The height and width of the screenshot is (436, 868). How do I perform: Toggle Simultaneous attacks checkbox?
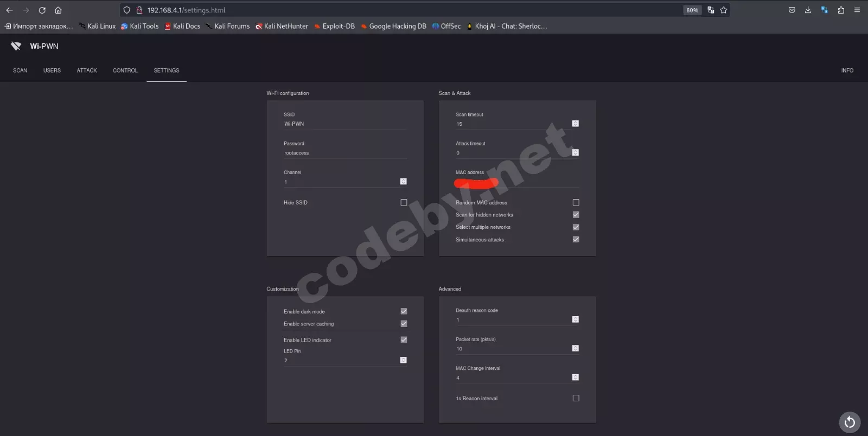576,239
